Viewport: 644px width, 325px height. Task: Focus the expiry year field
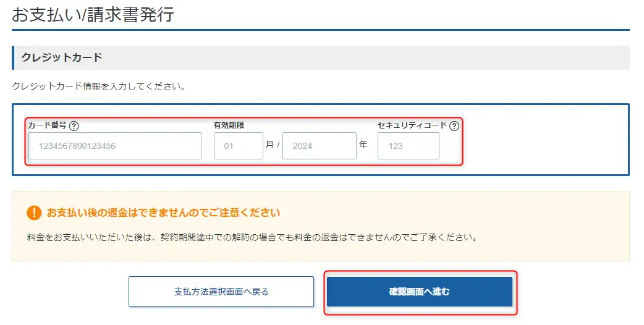click(x=319, y=146)
